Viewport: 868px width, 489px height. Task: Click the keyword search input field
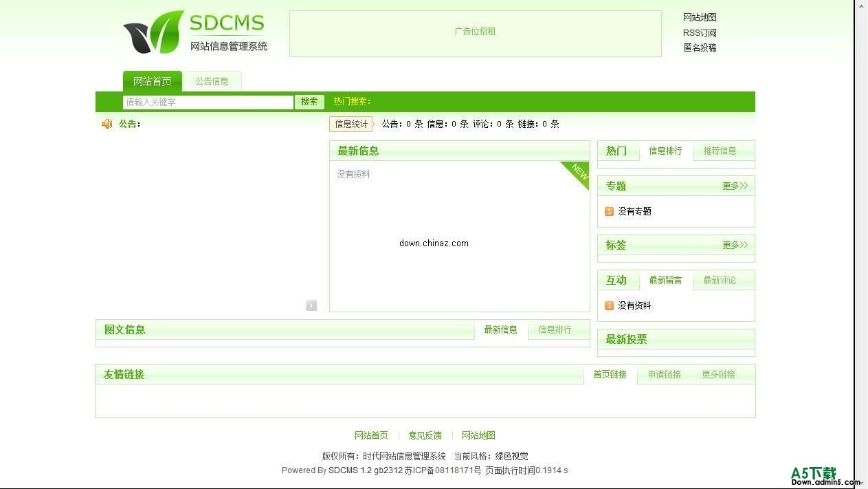[206, 101]
